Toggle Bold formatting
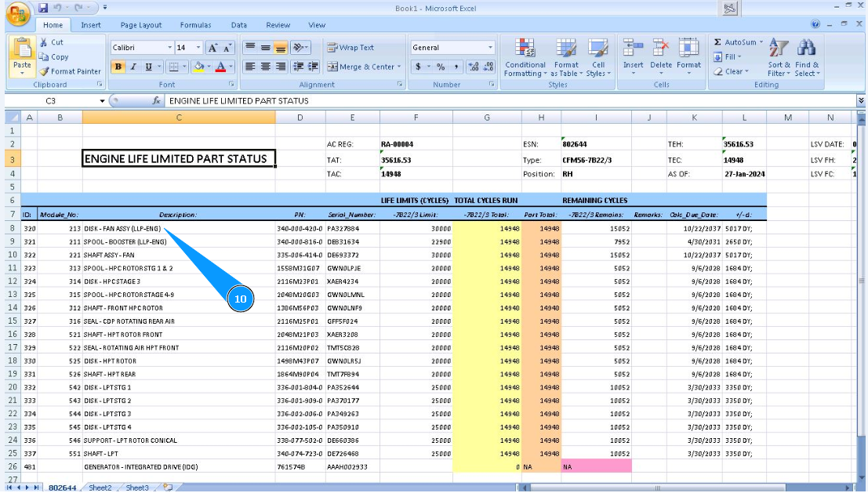Screen dimensions: 868x493 click(x=118, y=67)
